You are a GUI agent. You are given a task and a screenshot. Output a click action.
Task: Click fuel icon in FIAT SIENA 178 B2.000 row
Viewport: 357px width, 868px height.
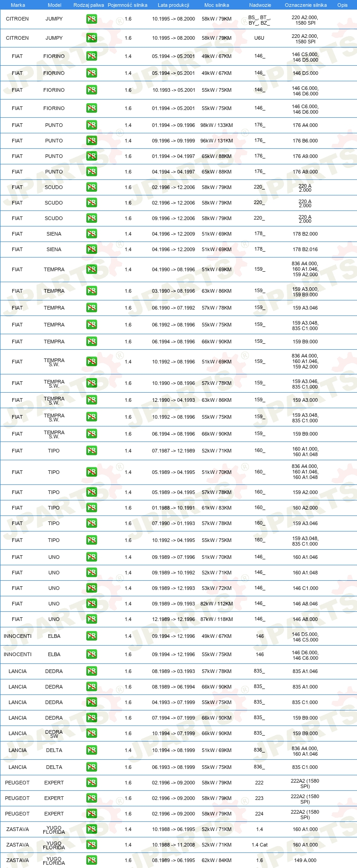point(91,234)
